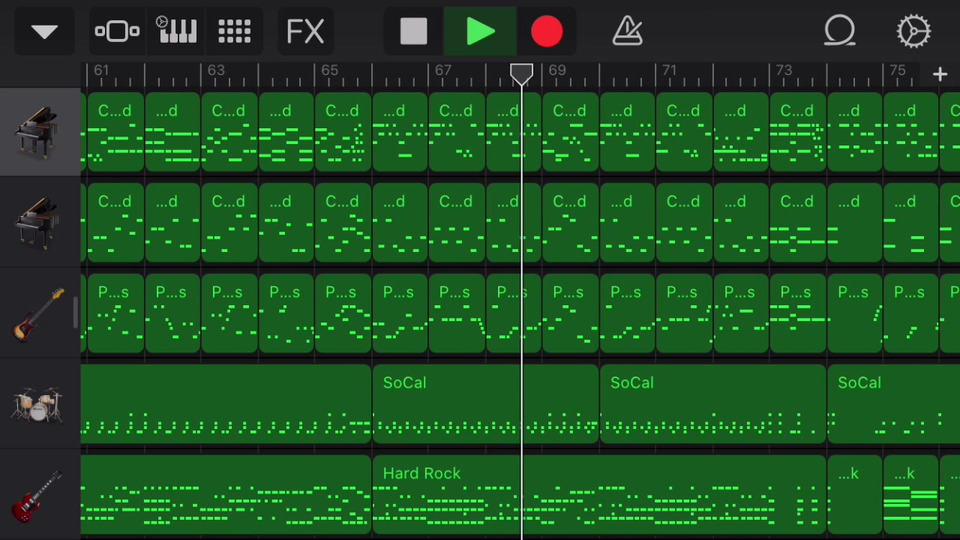960x540 pixels.
Task: Open the FX effects panel
Action: [305, 31]
